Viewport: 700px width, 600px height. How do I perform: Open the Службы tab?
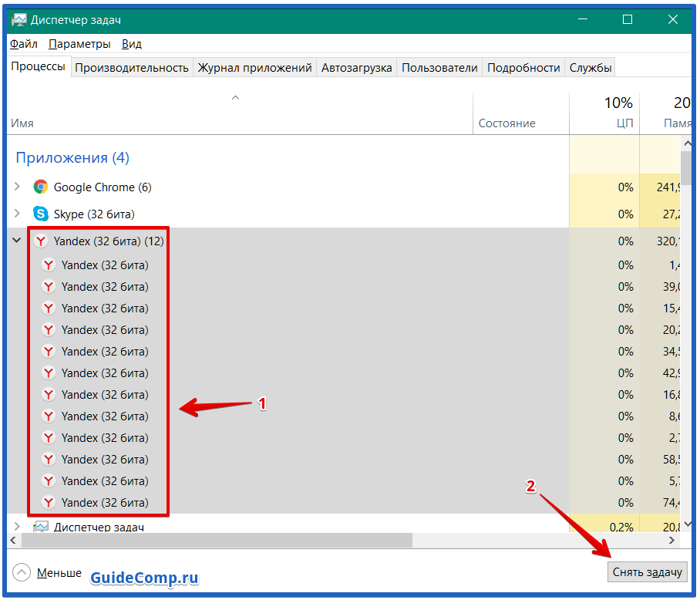pos(591,67)
